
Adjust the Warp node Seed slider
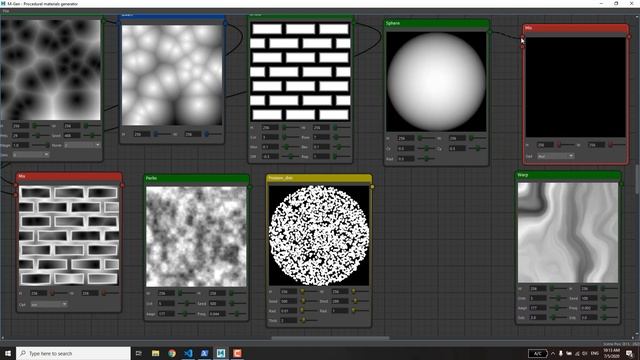[608, 298]
